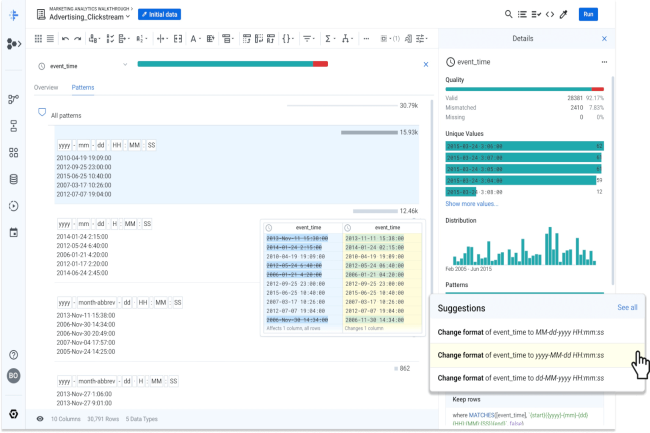The height and width of the screenshot is (433, 650).
Task: Open the plans icon in left sidebar
Action: click(14, 126)
